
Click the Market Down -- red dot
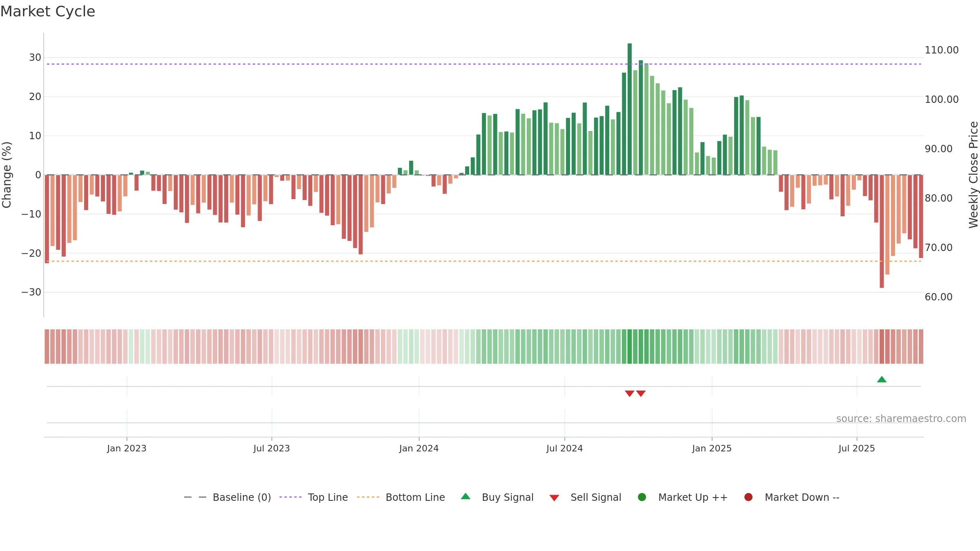748,497
